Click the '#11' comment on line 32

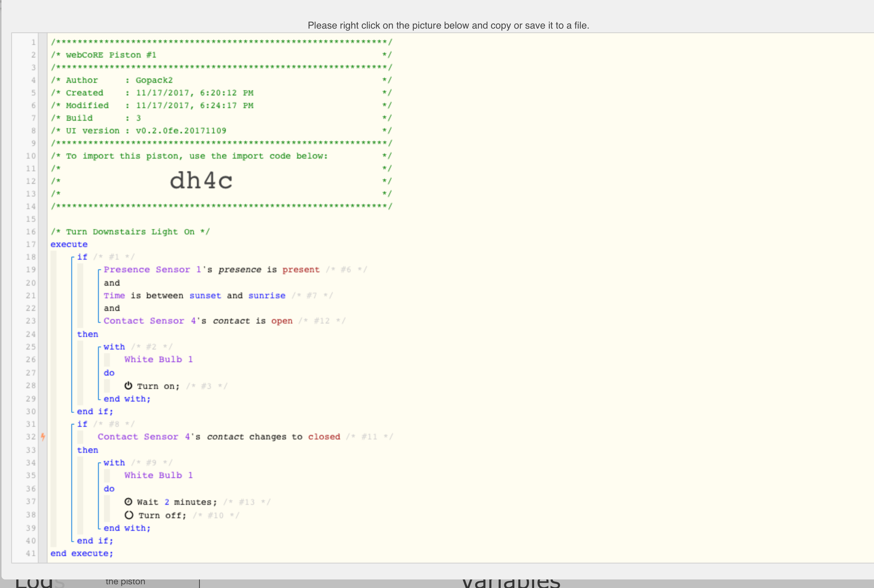coord(369,437)
